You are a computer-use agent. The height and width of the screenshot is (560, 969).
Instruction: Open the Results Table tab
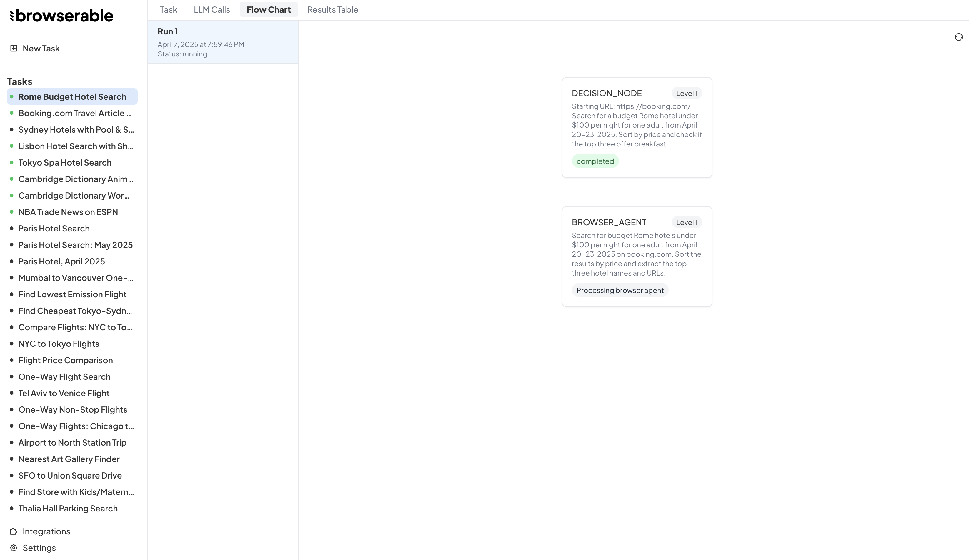click(x=332, y=10)
